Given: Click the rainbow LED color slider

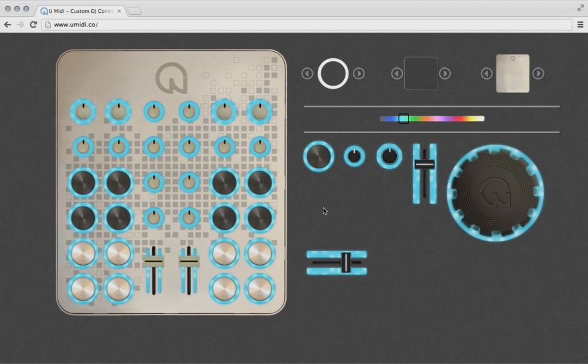Looking at the screenshot, I should 432,119.
